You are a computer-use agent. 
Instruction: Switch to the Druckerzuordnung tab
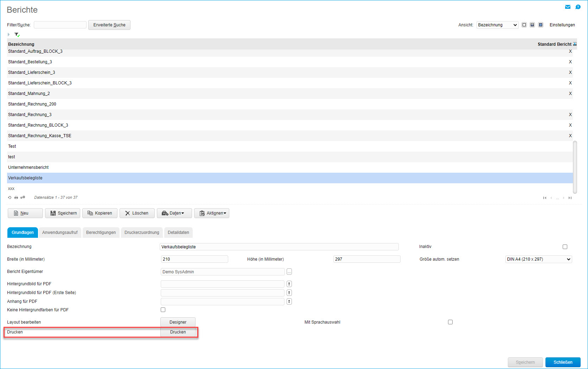tap(142, 233)
